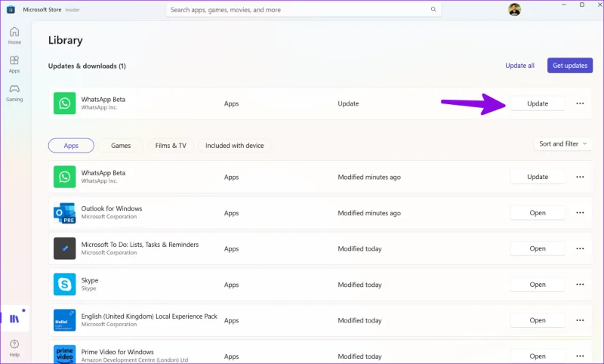Image resolution: width=604 pixels, height=364 pixels.
Task: Select the Apps filter tab
Action: pyautogui.click(x=71, y=146)
